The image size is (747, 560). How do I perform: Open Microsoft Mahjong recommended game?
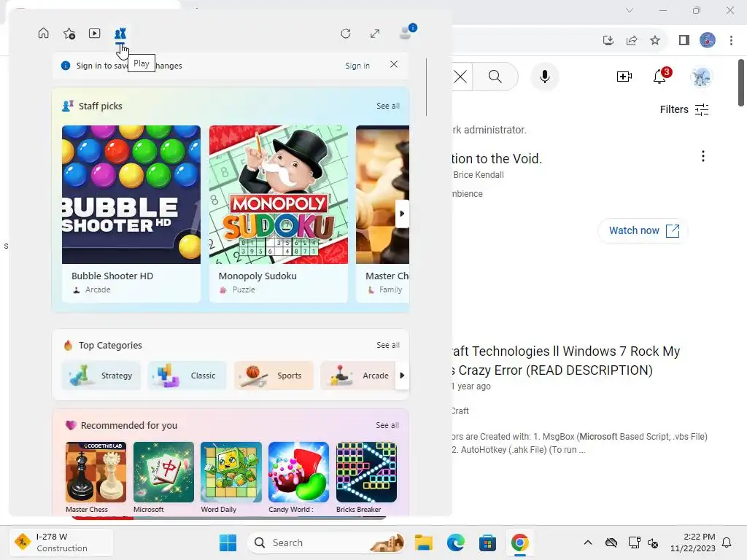pyautogui.click(x=163, y=478)
